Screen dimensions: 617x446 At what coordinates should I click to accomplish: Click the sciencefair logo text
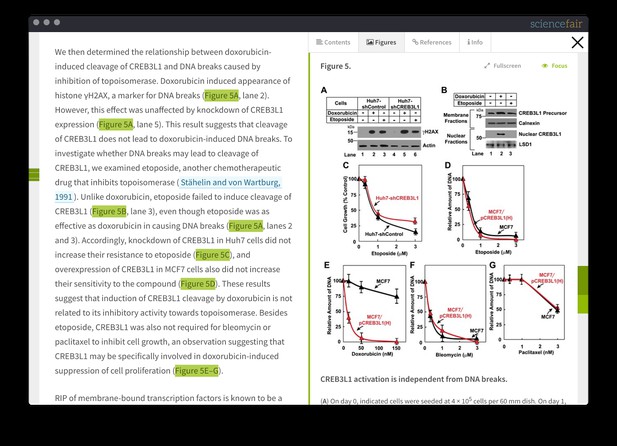click(556, 24)
